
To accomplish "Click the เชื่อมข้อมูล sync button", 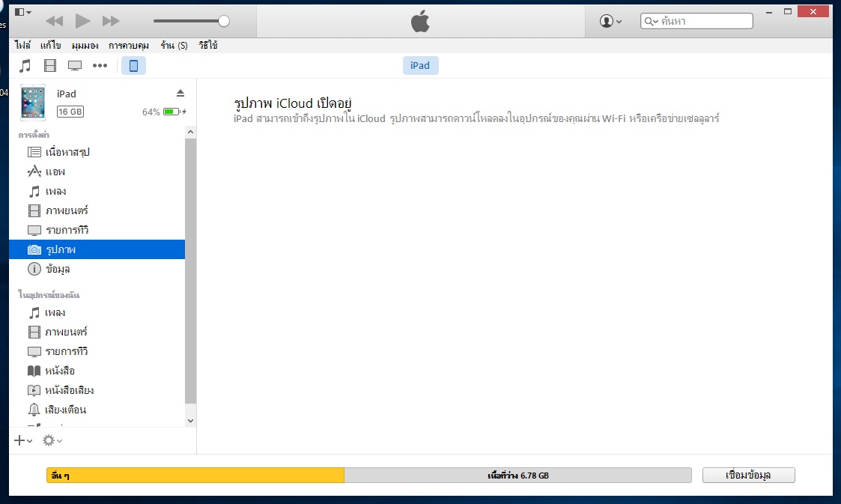I will pyautogui.click(x=748, y=475).
